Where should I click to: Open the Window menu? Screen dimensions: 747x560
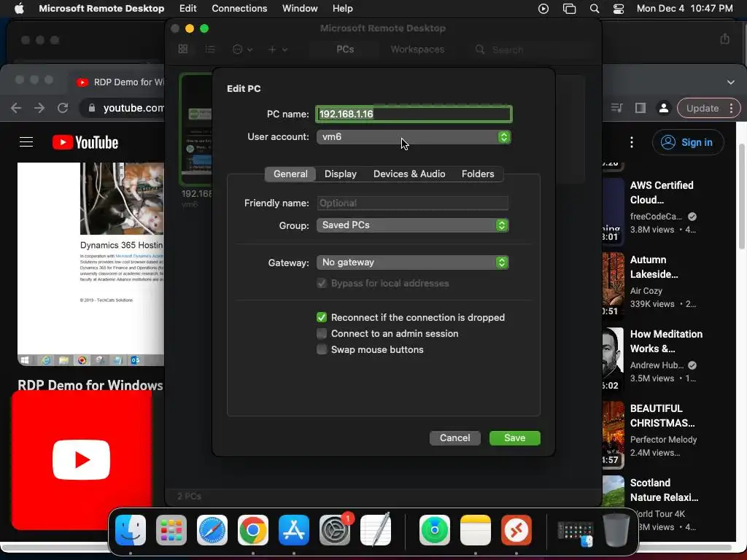tap(300, 8)
